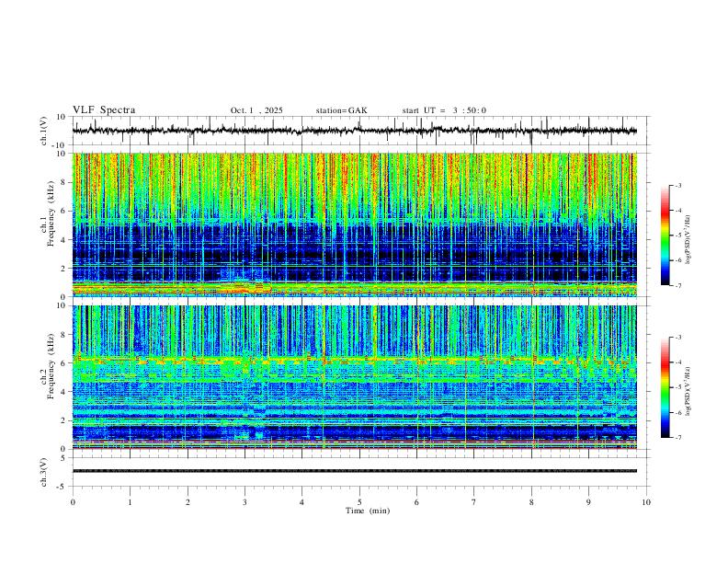The width and height of the screenshot is (728, 563).
Task: Click the "VLF Spectra" plot title
Action: [104, 110]
